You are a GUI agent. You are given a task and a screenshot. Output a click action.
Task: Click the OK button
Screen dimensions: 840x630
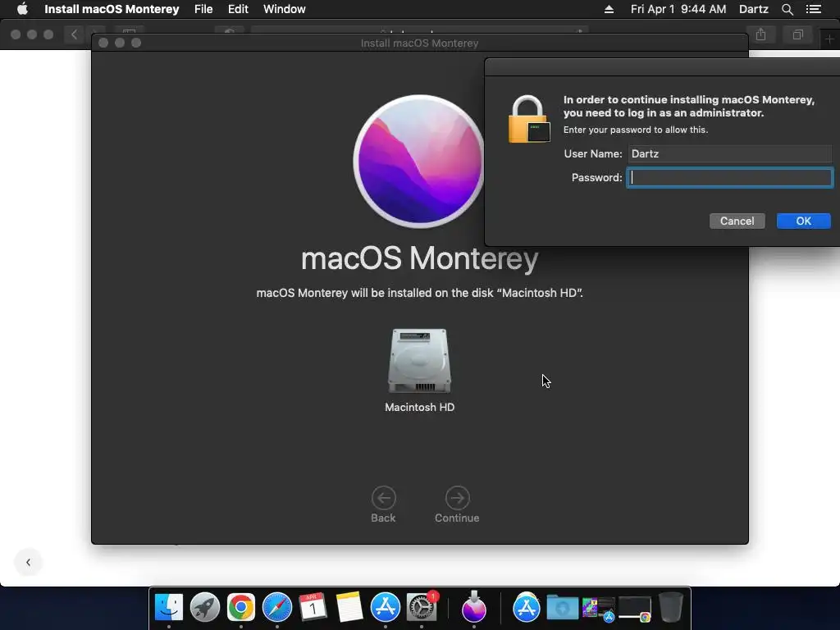[803, 221]
